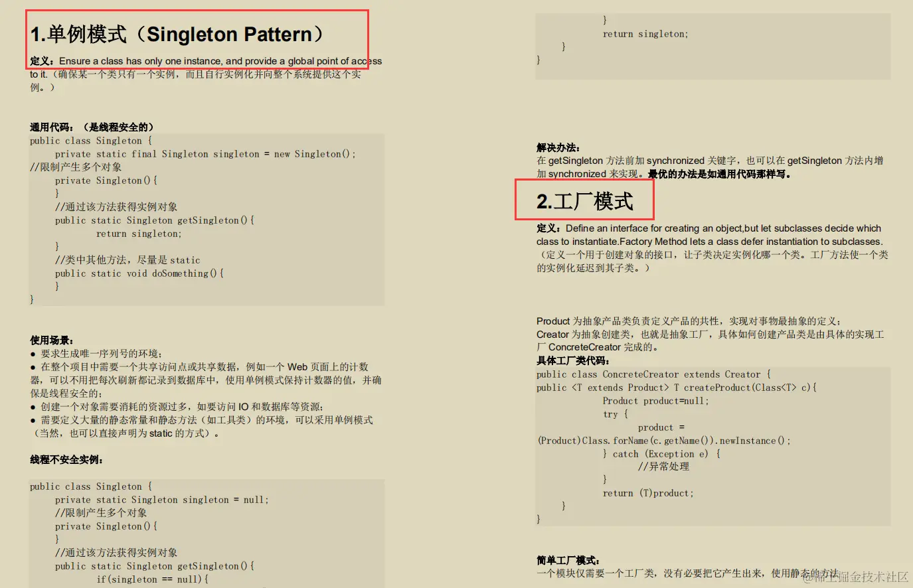Click the '解决办法：' subheading

click(558, 147)
